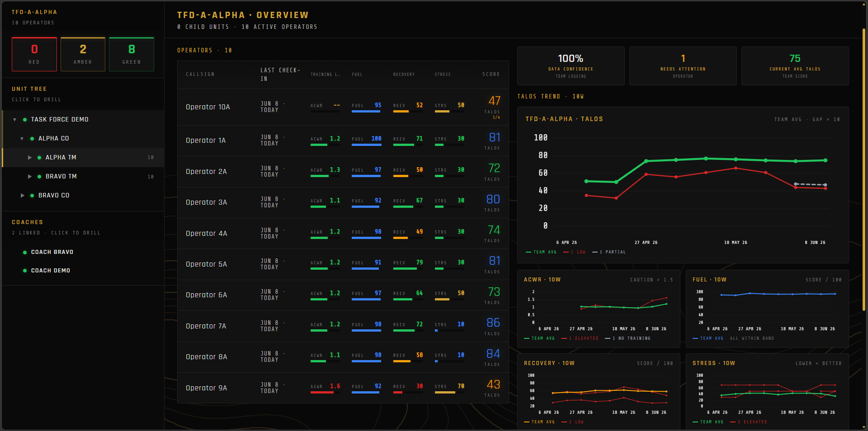
Task: Open the 1 Needs Attention card
Action: pyautogui.click(x=683, y=66)
